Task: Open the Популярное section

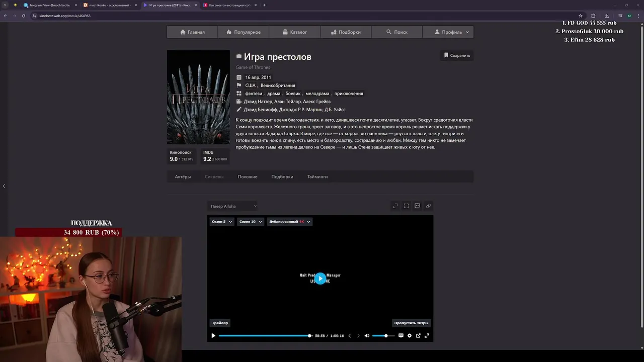Action: [244, 32]
